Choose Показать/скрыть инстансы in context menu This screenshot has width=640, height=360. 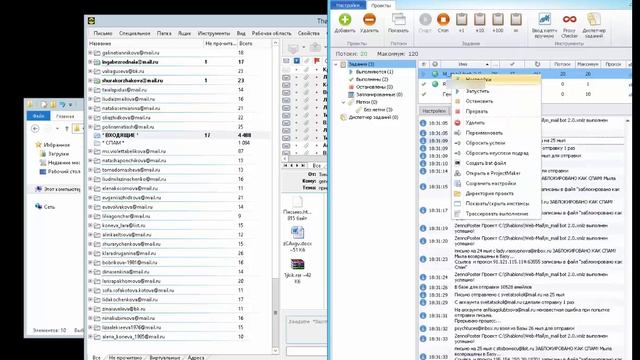(x=497, y=203)
